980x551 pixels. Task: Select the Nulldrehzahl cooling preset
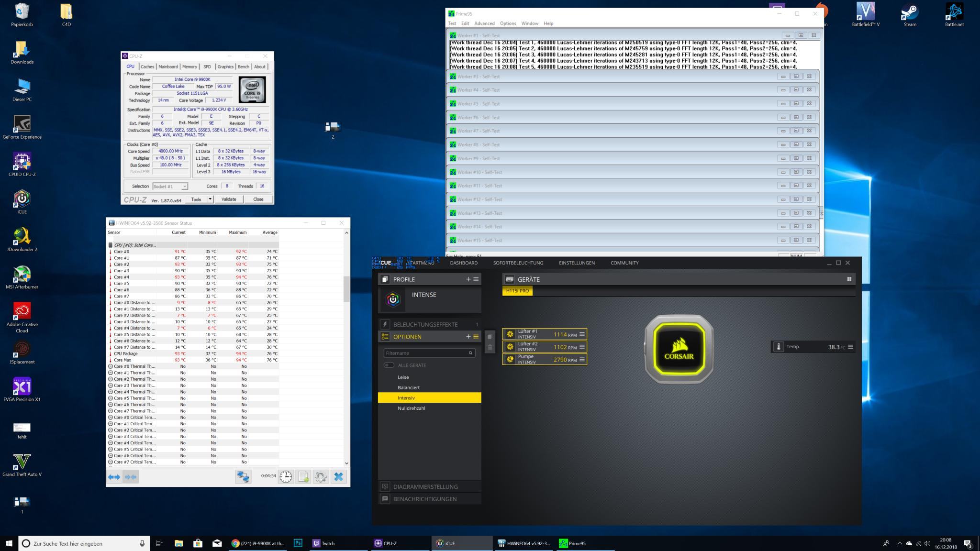[x=411, y=408]
